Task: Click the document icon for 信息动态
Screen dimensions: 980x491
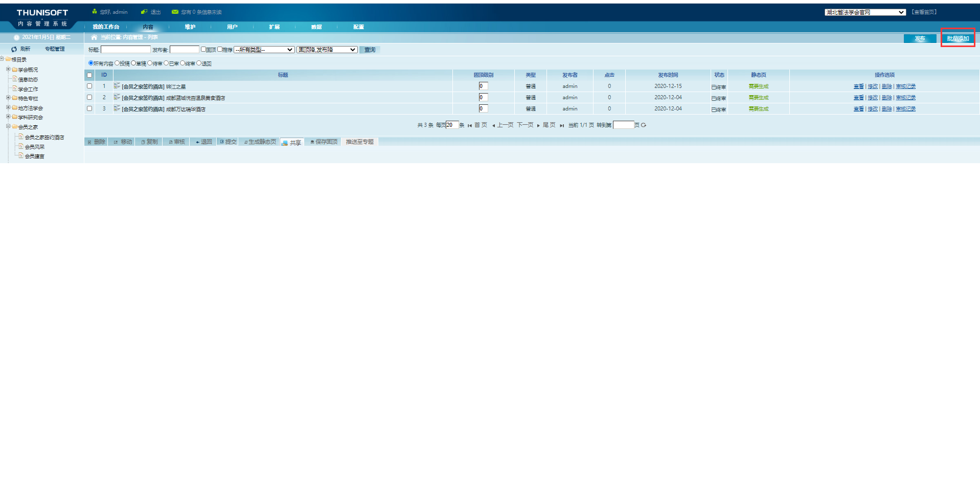Action: coord(15,79)
